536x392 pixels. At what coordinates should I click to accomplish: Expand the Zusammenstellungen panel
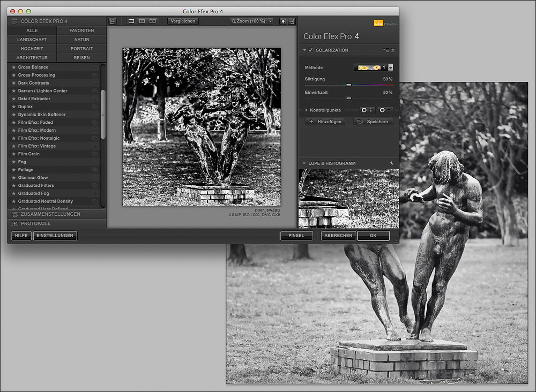(x=57, y=214)
